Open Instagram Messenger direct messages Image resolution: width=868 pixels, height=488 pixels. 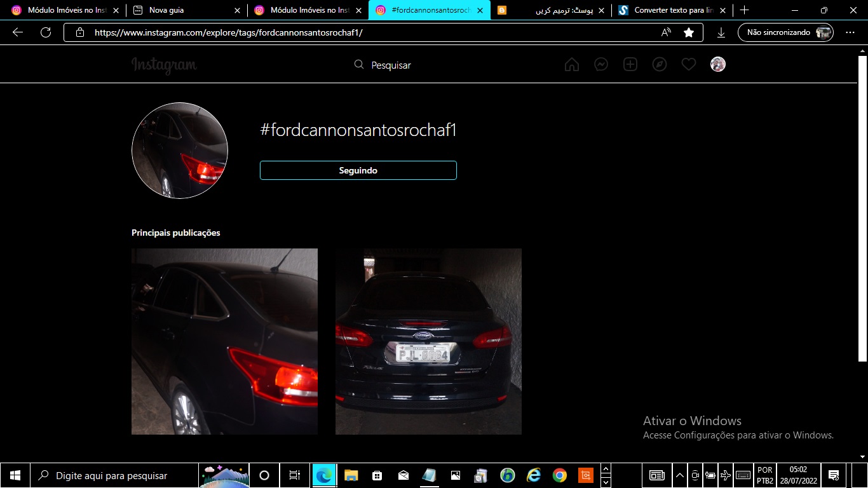pyautogui.click(x=601, y=65)
